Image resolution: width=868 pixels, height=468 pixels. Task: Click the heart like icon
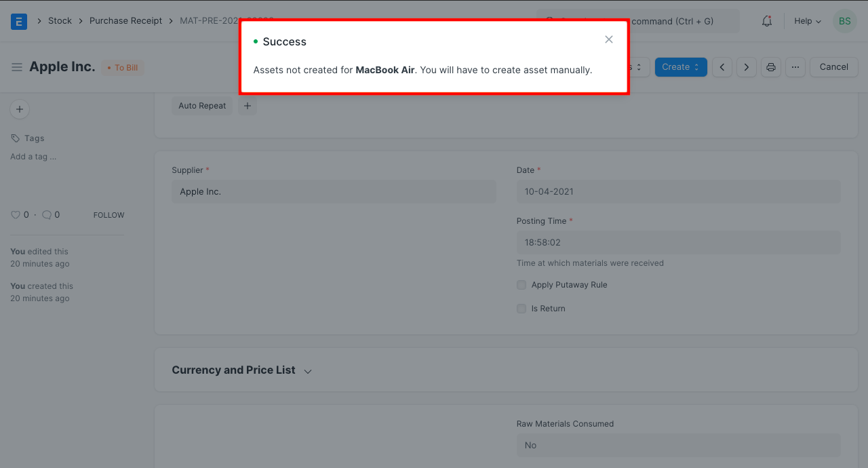[16, 215]
